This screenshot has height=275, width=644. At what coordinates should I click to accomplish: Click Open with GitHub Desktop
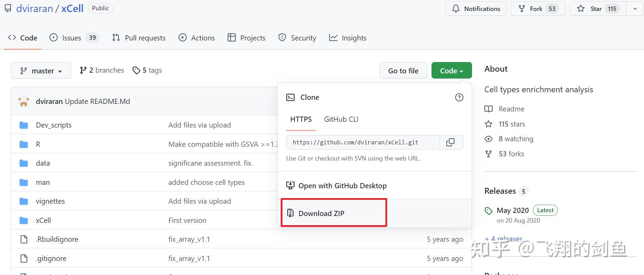pos(342,186)
